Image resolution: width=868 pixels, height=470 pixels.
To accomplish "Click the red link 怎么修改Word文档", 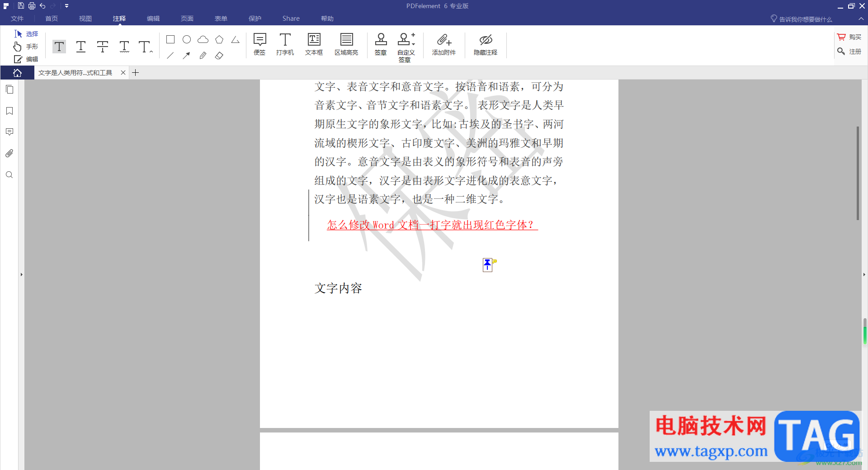I will (432, 225).
